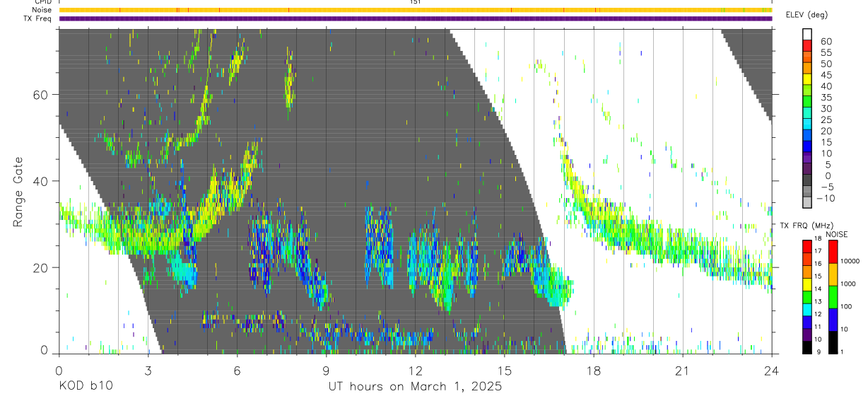
Task: Click hour '24' on the UT time axis
Action: pyautogui.click(x=772, y=371)
